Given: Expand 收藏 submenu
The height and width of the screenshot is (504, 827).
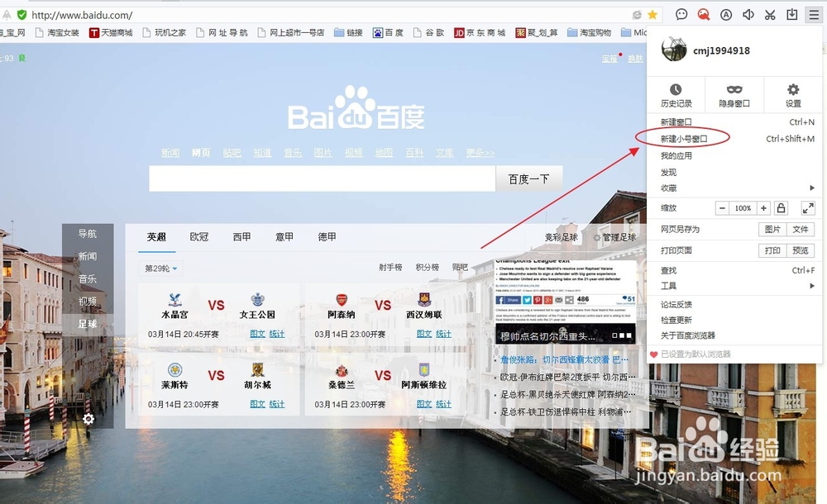Looking at the screenshot, I should point(734,188).
